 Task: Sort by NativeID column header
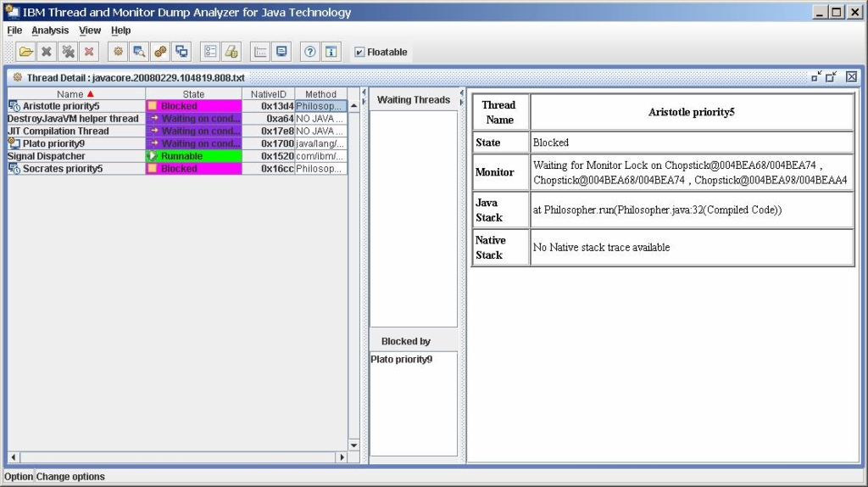click(x=269, y=94)
